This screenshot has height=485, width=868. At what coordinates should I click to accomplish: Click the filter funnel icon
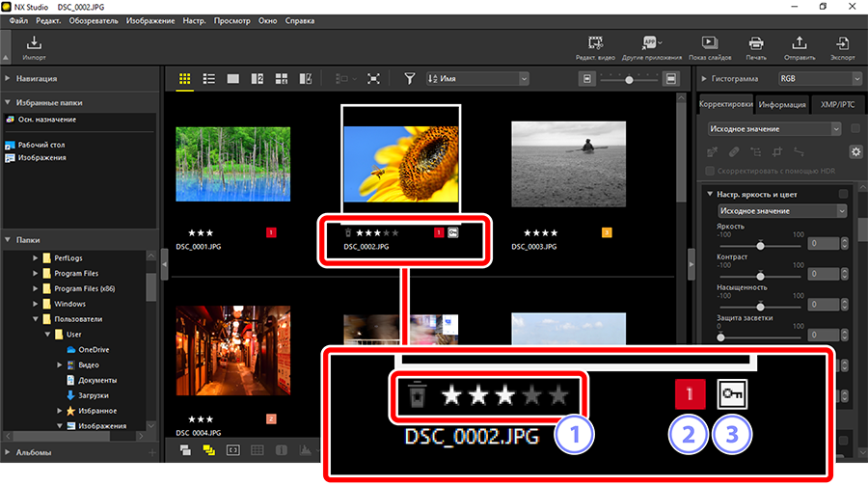click(x=409, y=78)
